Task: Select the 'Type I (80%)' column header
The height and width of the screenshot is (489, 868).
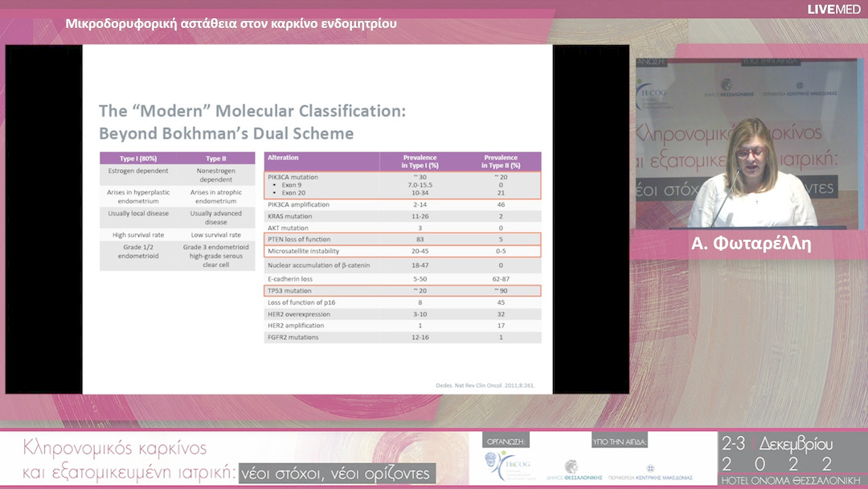Action: pyautogui.click(x=138, y=158)
